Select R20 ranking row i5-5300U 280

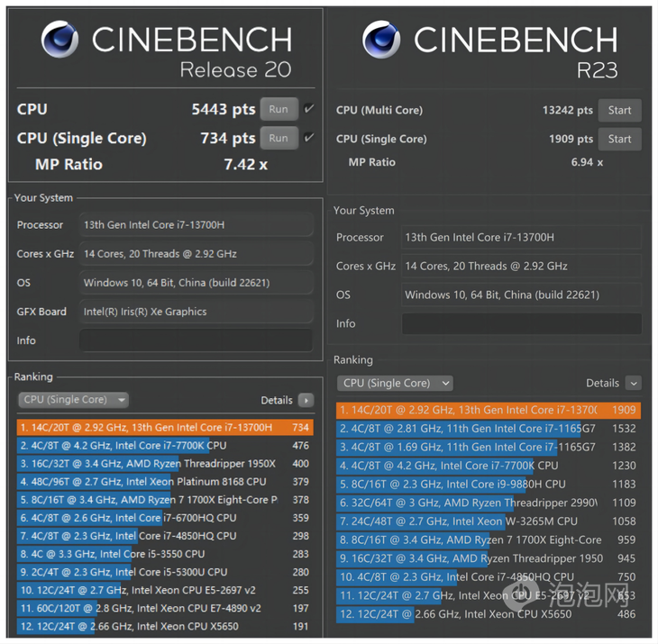point(165,572)
